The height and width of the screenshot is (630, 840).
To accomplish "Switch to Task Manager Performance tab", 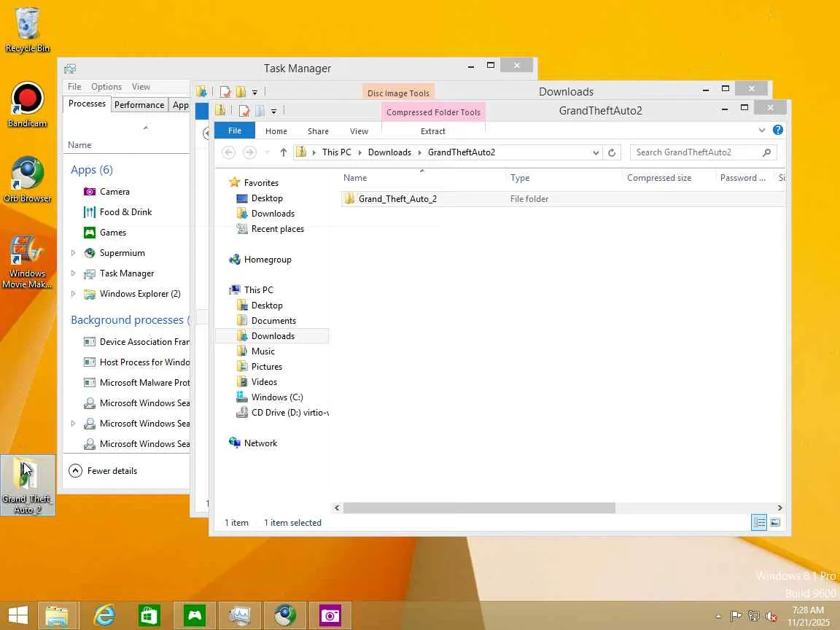I will pyautogui.click(x=139, y=105).
